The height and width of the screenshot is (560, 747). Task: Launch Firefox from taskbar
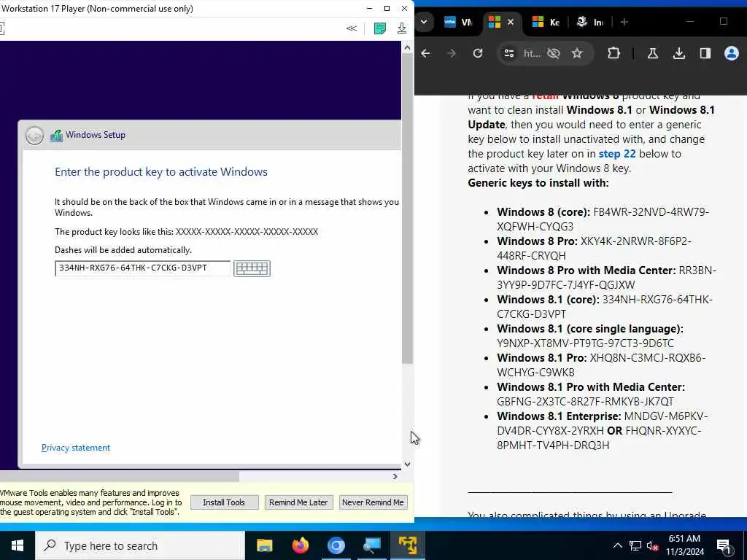300,545
